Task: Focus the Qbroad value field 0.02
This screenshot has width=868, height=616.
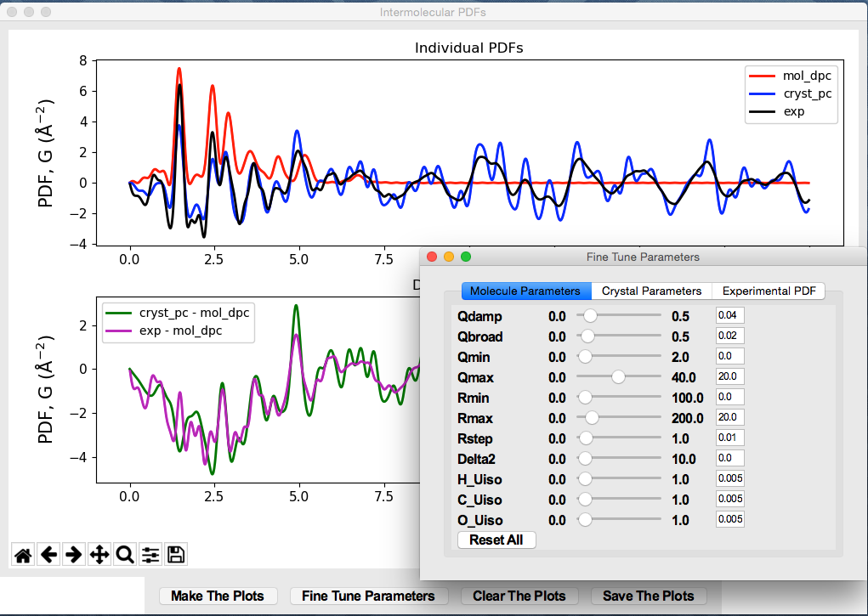Action: [729, 336]
